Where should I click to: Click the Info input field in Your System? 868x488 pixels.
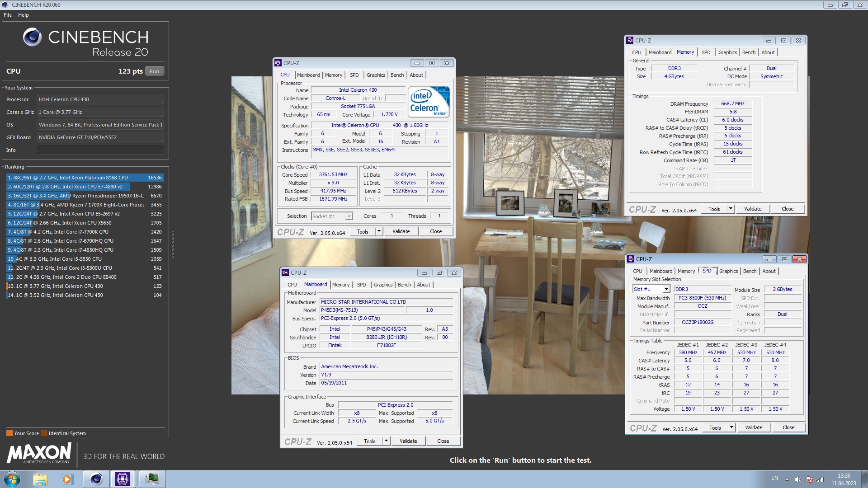pyautogui.click(x=100, y=150)
